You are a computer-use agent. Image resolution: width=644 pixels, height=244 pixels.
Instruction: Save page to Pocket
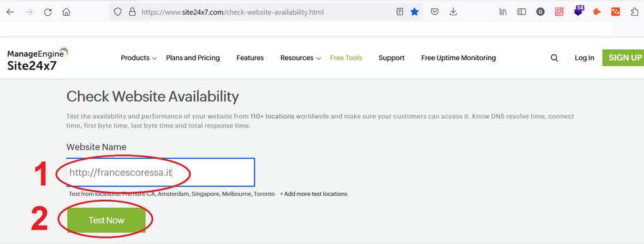click(434, 12)
